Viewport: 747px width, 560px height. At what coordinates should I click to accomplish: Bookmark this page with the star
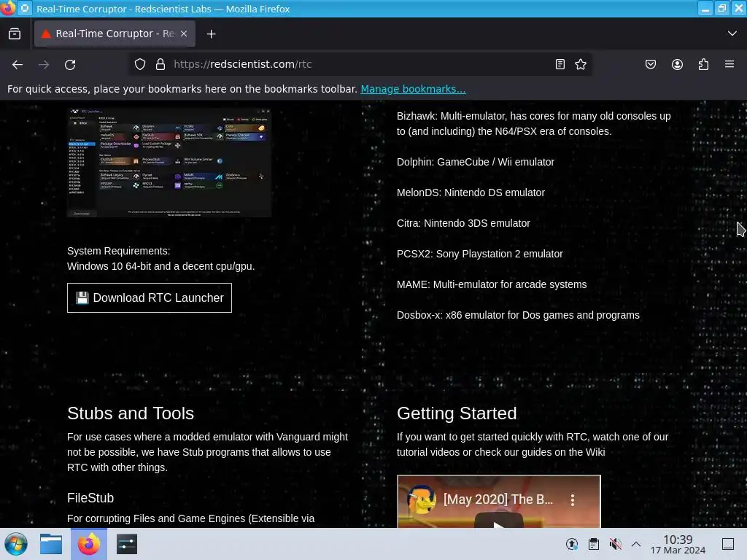pyautogui.click(x=580, y=64)
